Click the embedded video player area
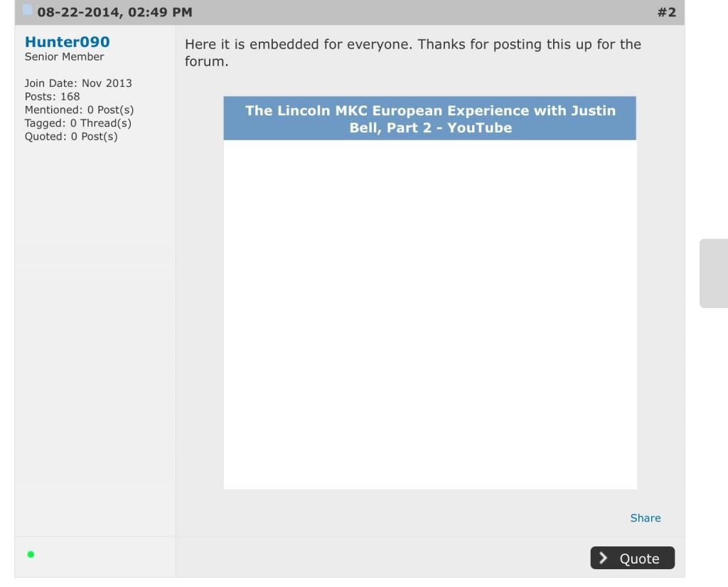728x587 pixels. point(430,314)
